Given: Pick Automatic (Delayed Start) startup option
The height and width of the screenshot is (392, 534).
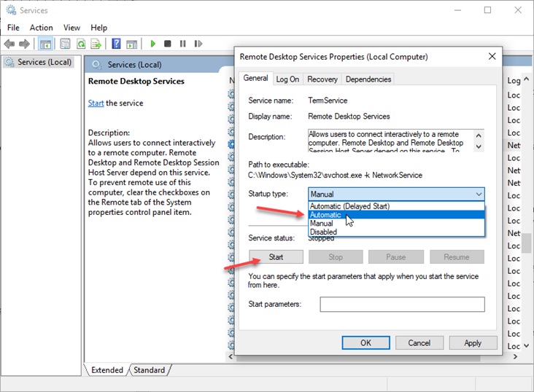Looking at the screenshot, I should coord(349,207).
